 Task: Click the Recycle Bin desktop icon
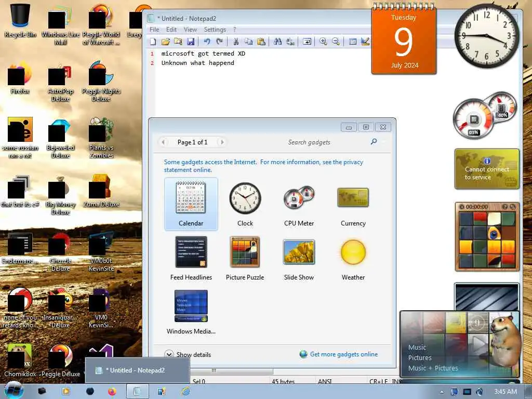[20, 20]
